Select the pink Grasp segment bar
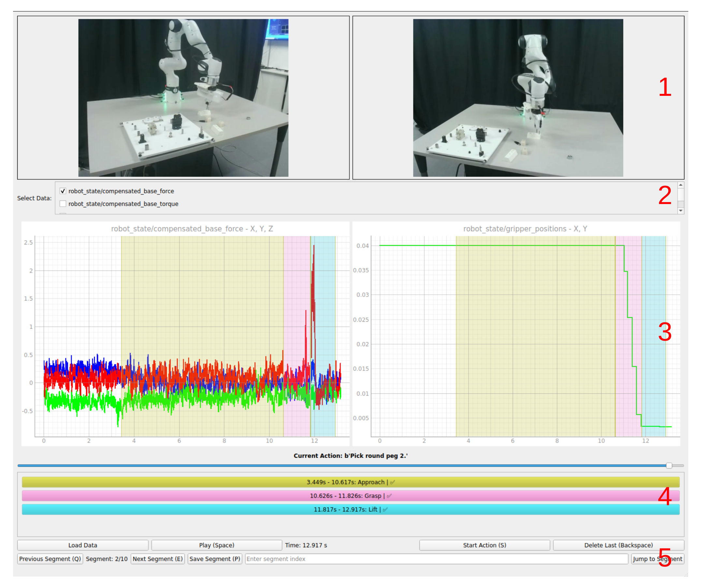Viewport: 702px width, 588px height. 200,496
